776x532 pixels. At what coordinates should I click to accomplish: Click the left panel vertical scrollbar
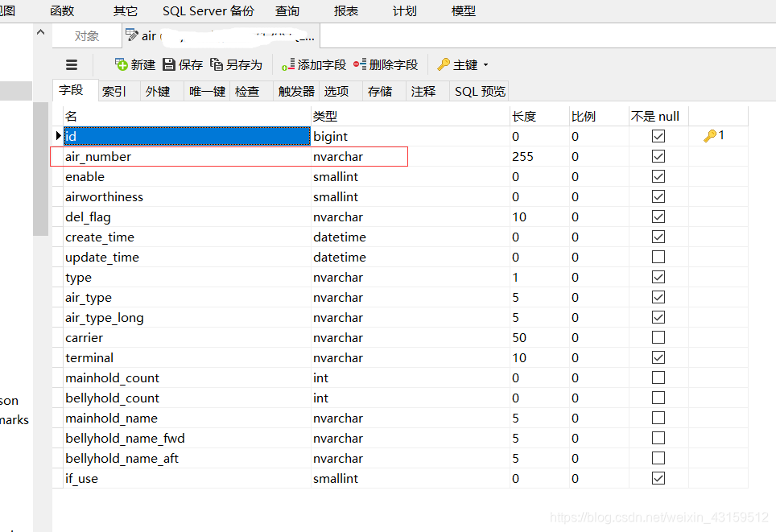coord(40,169)
